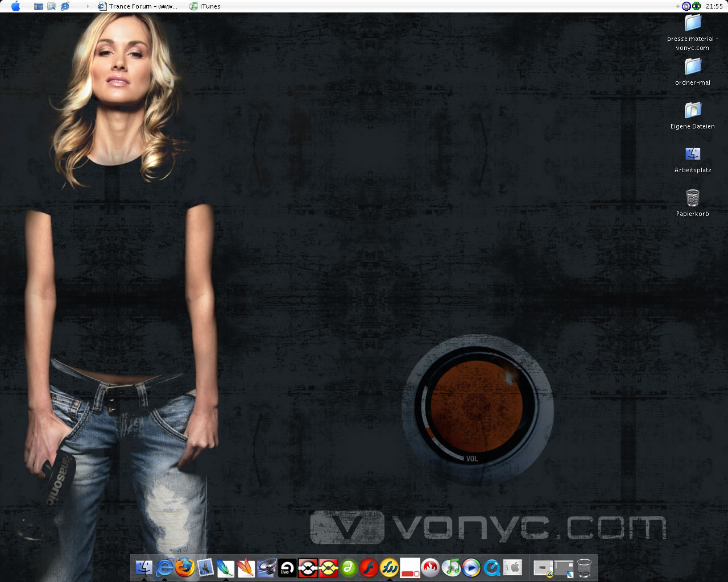
Task: Select the Papierkorb desktop icon
Action: (x=692, y=198)
